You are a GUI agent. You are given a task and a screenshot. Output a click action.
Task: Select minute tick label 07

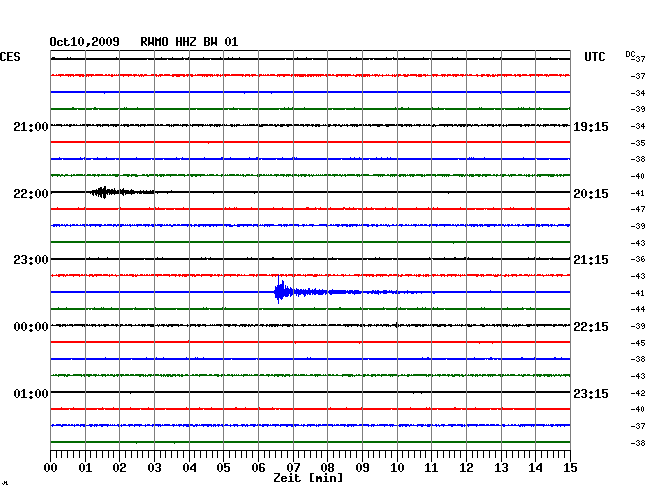pyautogui.click(x=293, y=468)
